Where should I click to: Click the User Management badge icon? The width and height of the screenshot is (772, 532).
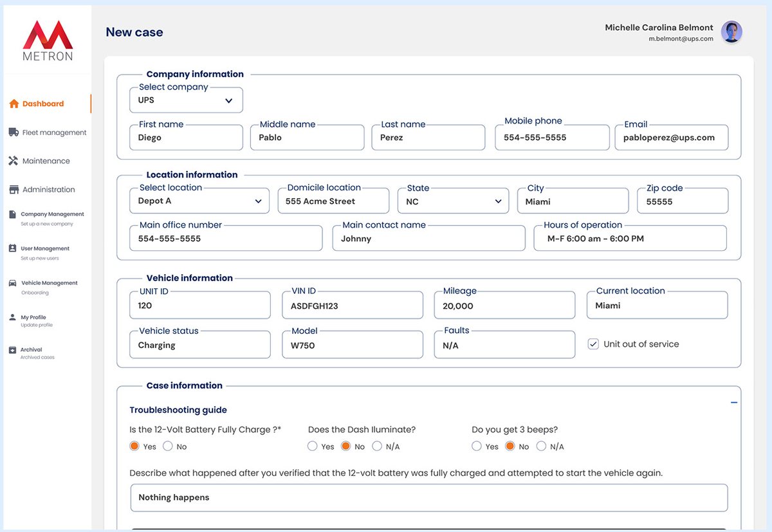13,248
